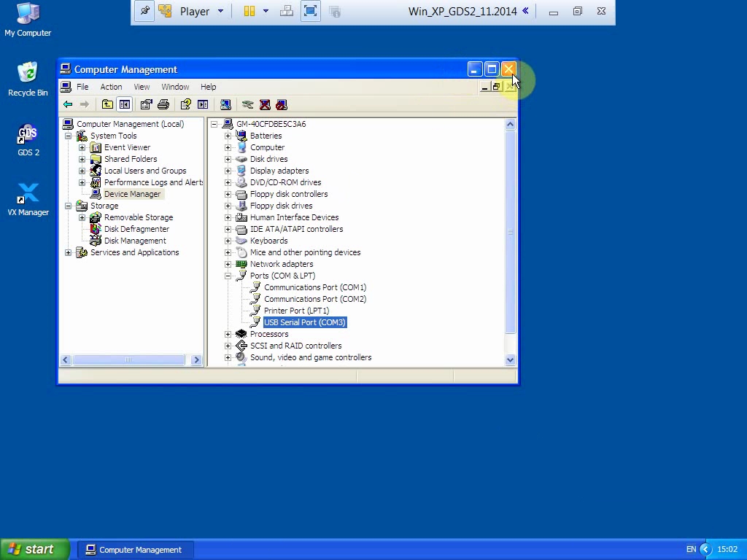Click the tray expand arrow
The image size is (747, 560).
tap(705, 549)
